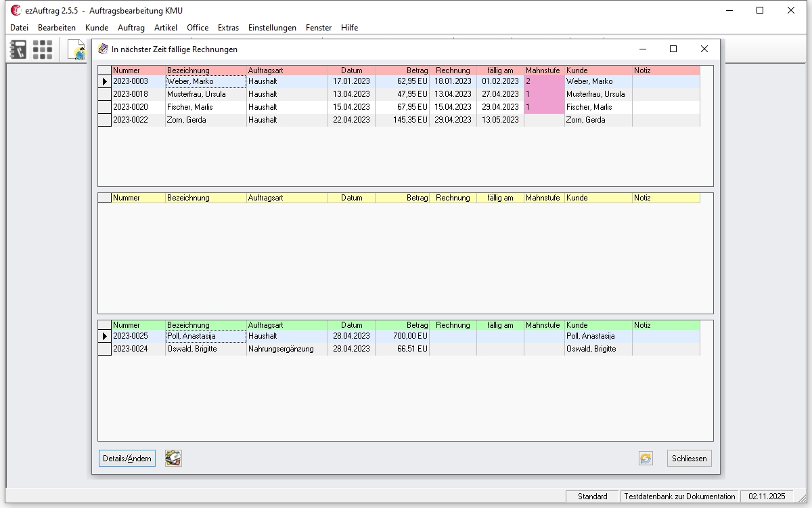Click Nahrungsergänzung order type cell
Screen dimensions: 812x508
pyautogui.click(x=288, y=349)
